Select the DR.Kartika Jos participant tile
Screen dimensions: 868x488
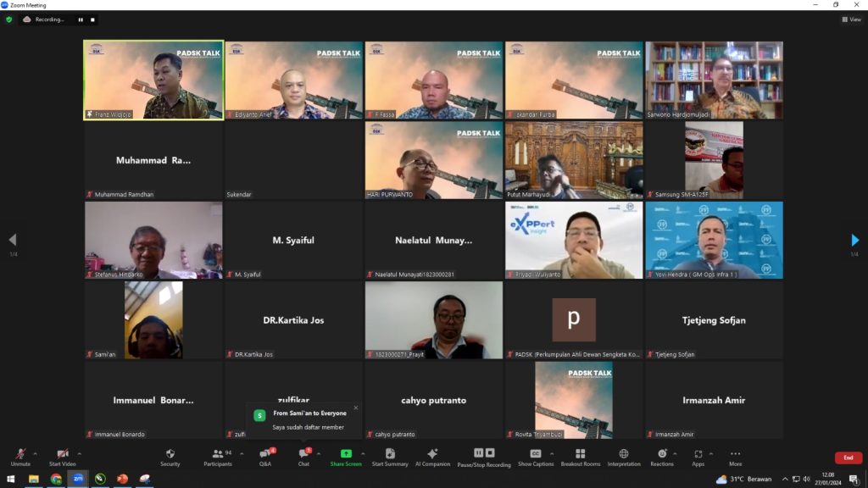293,319
